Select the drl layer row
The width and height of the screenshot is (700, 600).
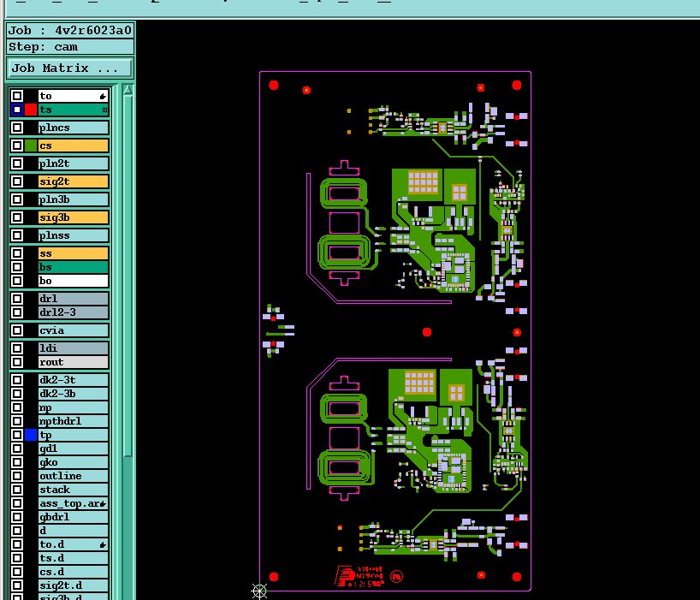[74, 299]
